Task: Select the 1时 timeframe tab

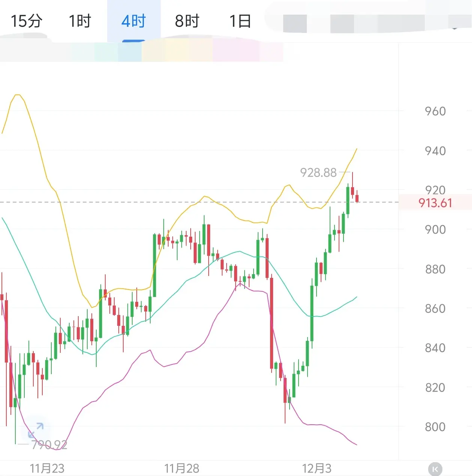Action: click(80, 21)
